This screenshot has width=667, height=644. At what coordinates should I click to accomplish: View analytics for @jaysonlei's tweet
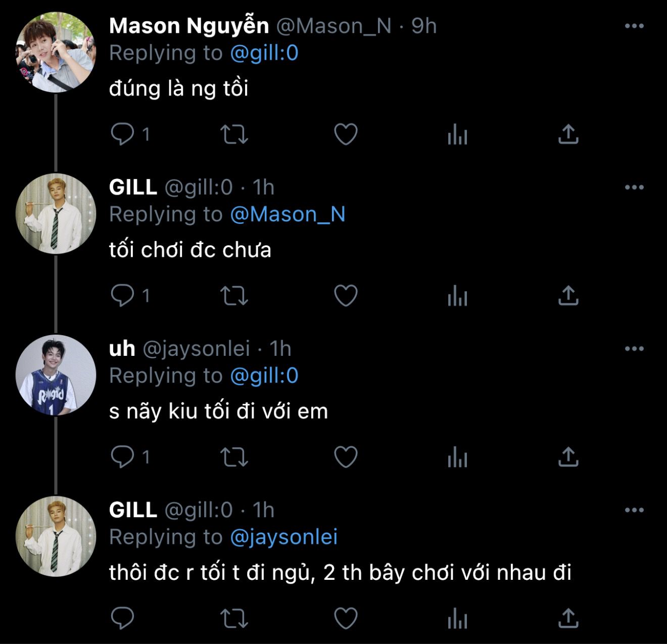click(457, 457)
